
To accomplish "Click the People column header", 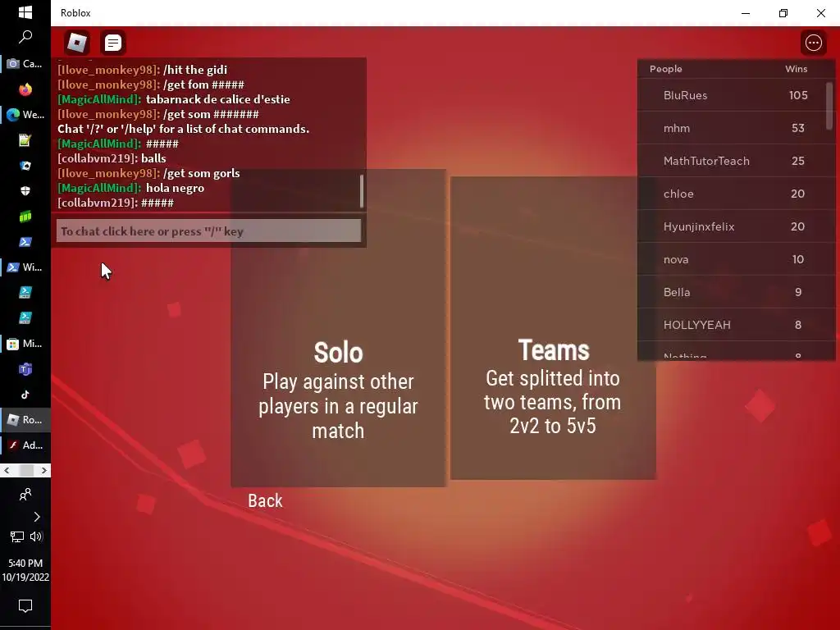I will pyautogui.click(x=666, y=69).
